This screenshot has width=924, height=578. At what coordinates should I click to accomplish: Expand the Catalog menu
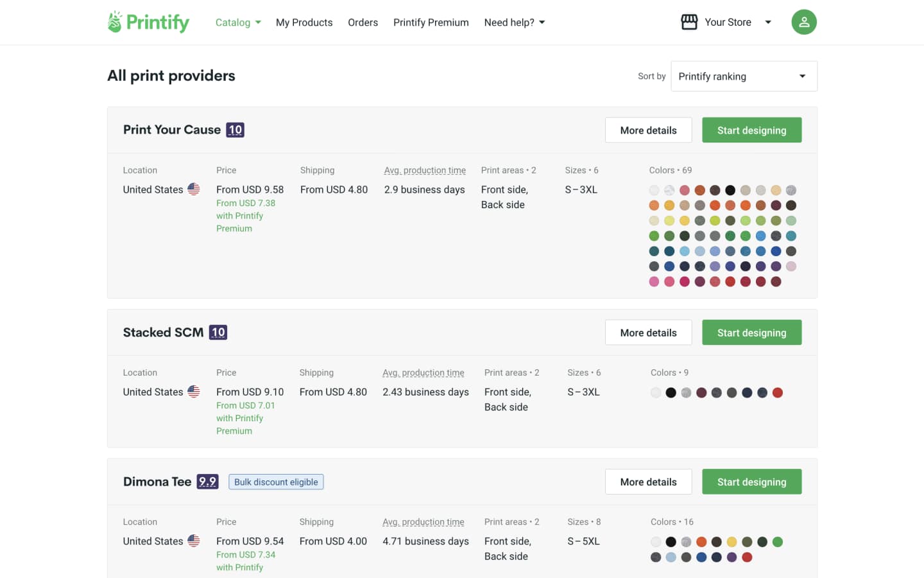(x=238, y=22)
